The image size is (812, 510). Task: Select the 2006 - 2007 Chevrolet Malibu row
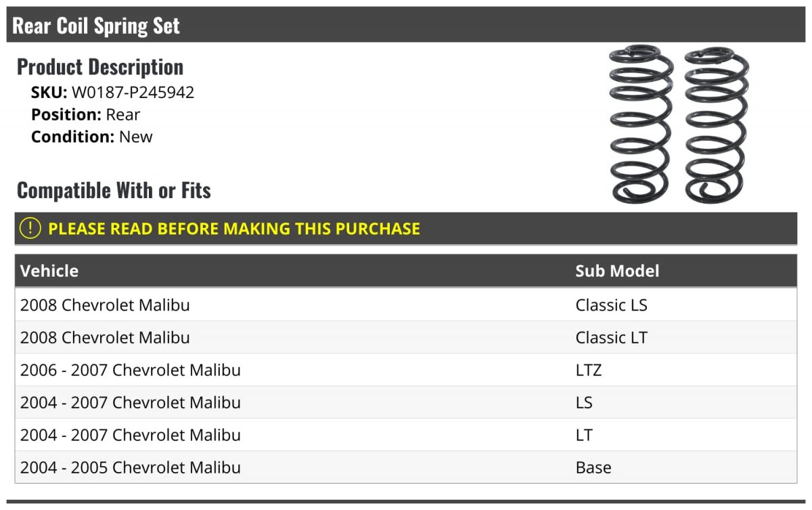click(x=406, y=370)
